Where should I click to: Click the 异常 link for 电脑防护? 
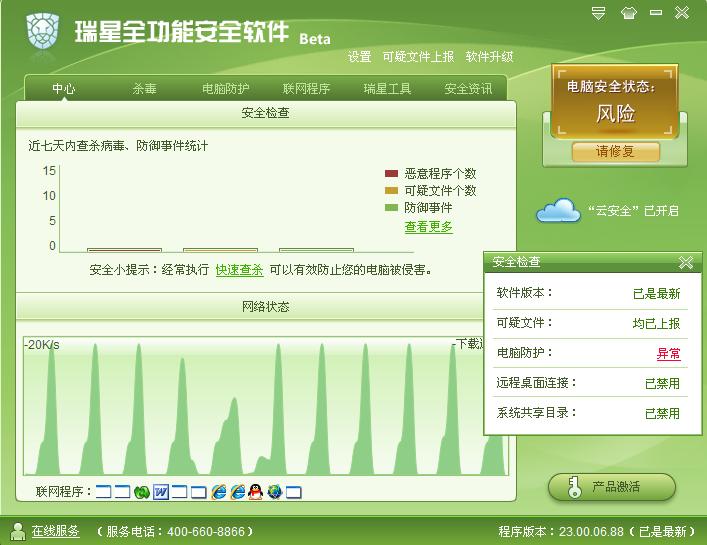coord(668,353)
